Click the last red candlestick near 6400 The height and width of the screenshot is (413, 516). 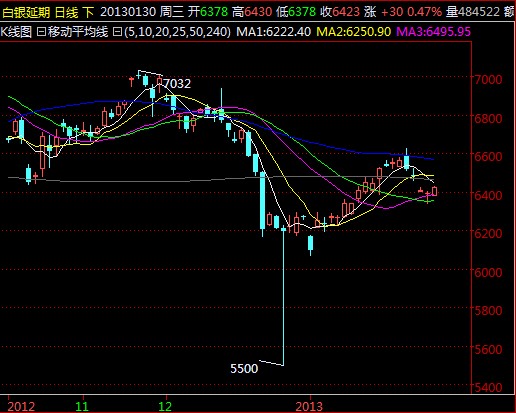click(x=434, y=191)
